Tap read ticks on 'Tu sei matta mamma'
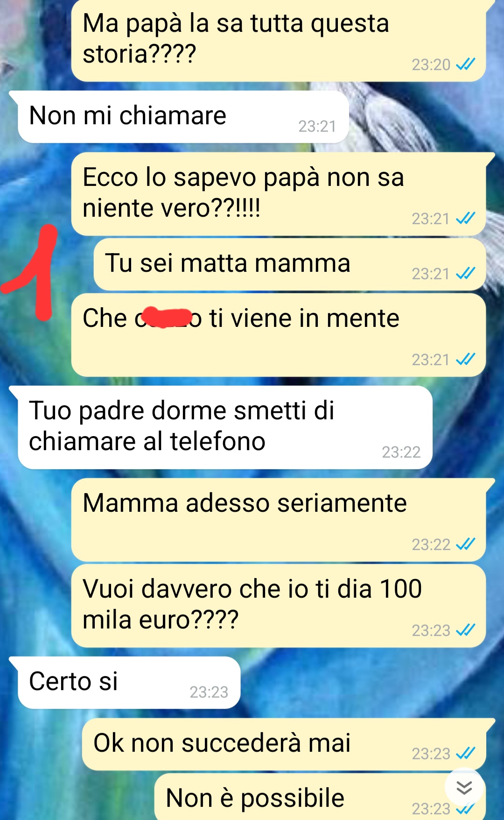Image resolution: width=504 pixels, height=820 pixels. coord(465,273)
